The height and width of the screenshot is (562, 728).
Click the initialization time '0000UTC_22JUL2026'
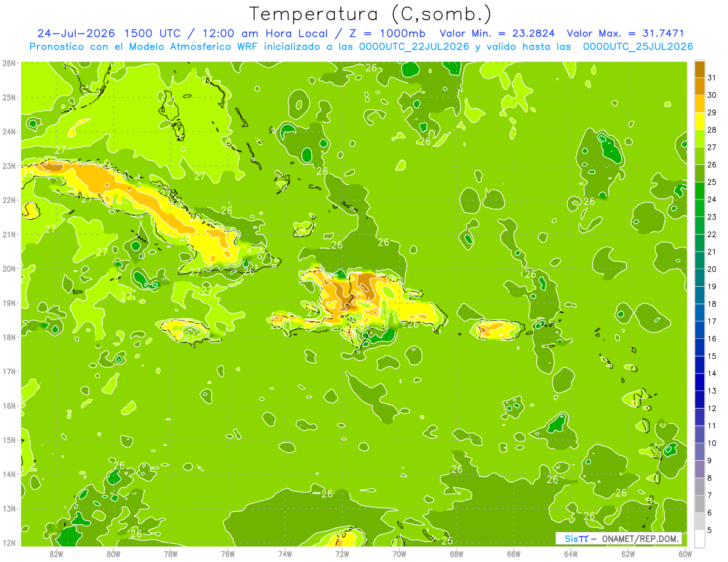click(x=414, y=47)
